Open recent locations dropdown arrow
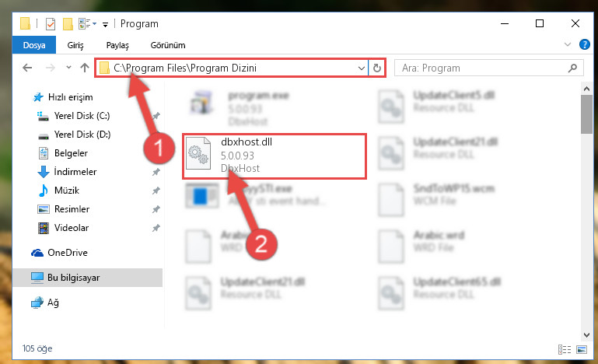This screenshot has height=364, width=598. coord(68,67)
